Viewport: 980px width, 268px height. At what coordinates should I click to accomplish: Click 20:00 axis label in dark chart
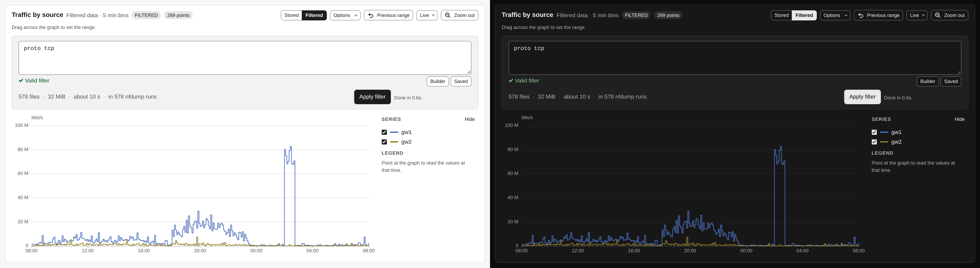pyautogui.click(x=690, y=251)
